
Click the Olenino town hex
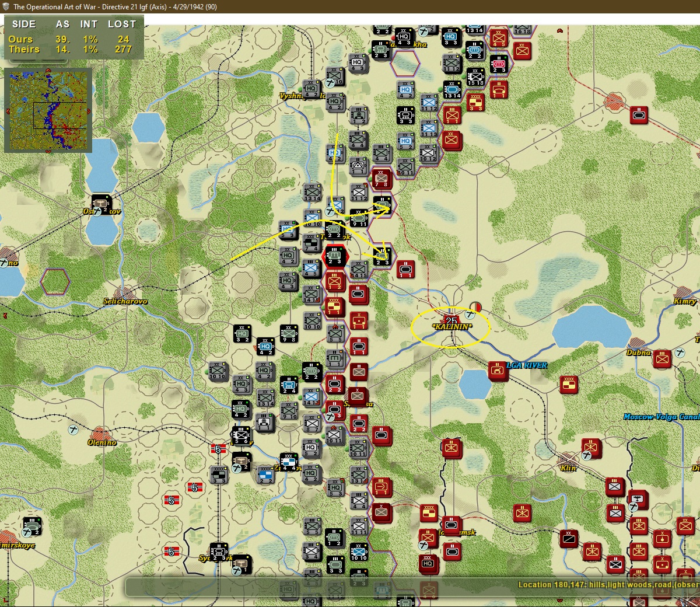[101, 435]
